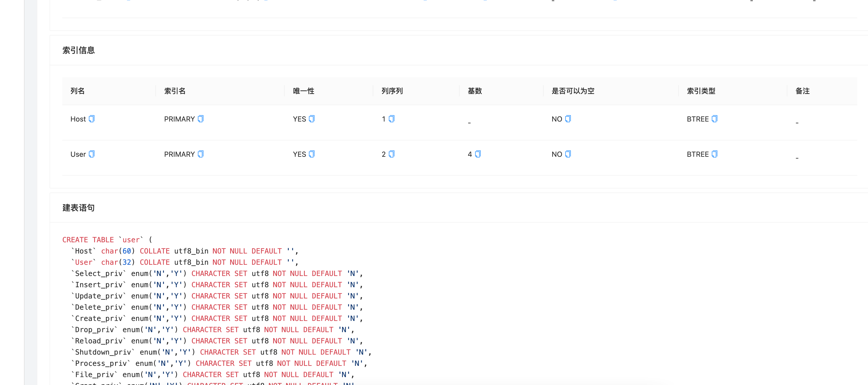
Task: Copy column sequence 1 value
Action: click(392, 119)
